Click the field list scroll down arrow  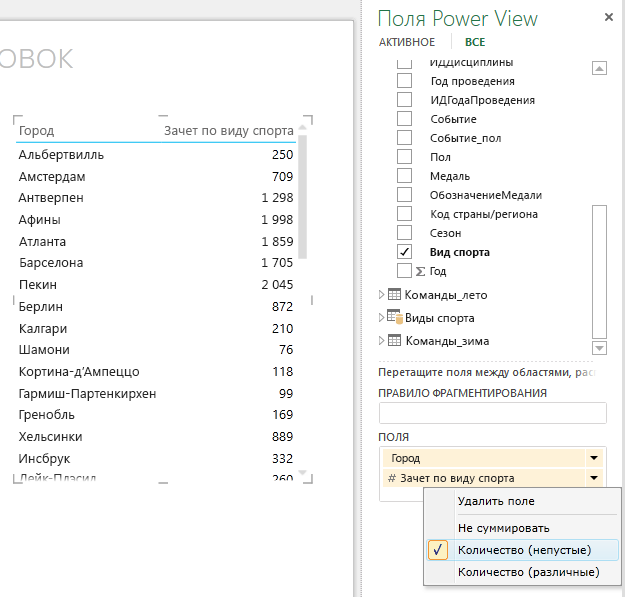[599, 348]
